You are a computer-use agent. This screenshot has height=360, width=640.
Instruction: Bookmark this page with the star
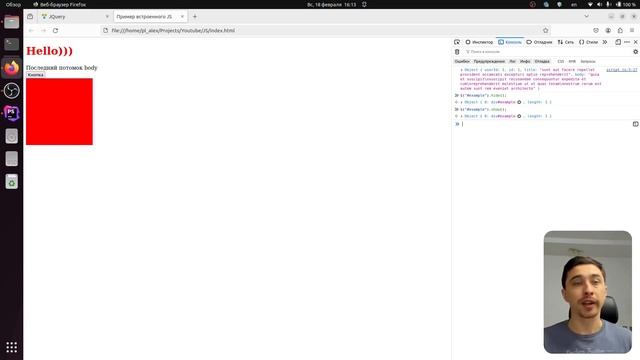pyautogui.click(x=545, y=30)
